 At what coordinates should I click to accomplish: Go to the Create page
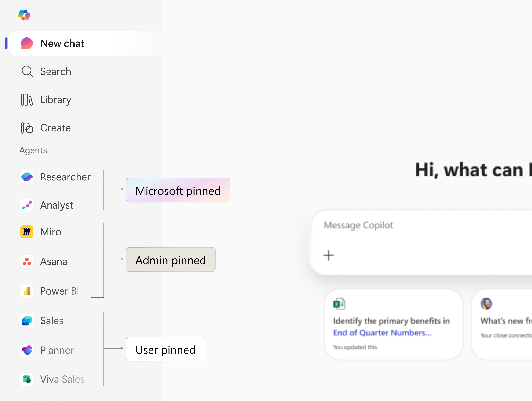click(55, 128)
